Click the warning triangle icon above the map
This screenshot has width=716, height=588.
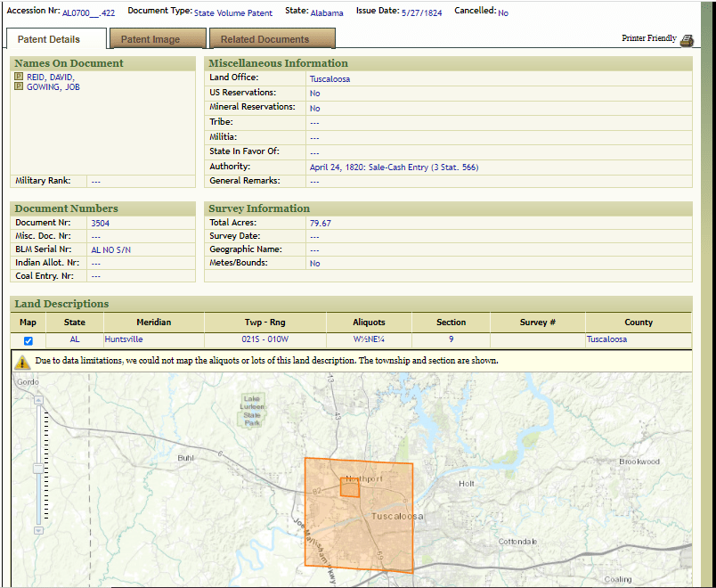coord(23,362)
